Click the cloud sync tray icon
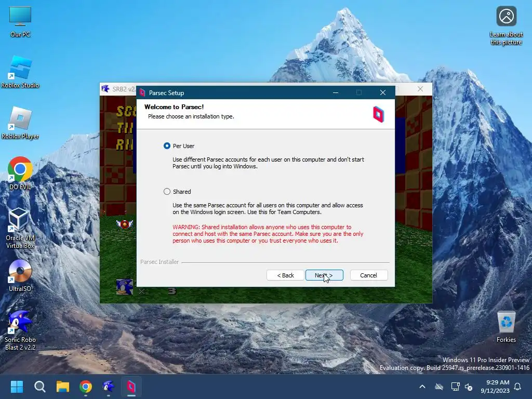Viewport: 532px width, 399px height. (439, 387)
